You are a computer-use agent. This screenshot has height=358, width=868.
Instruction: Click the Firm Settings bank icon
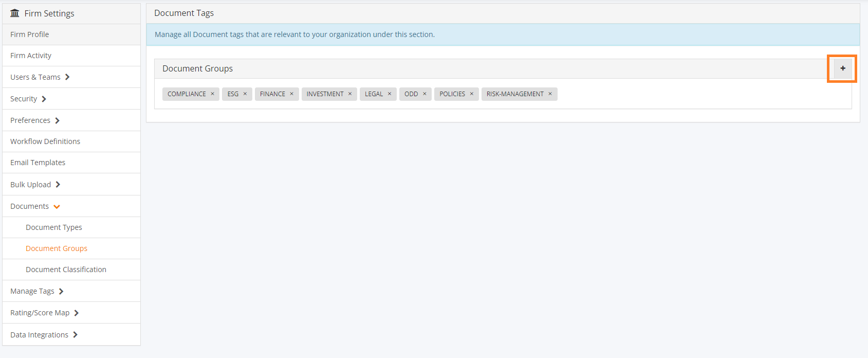(x=15, y=13)
